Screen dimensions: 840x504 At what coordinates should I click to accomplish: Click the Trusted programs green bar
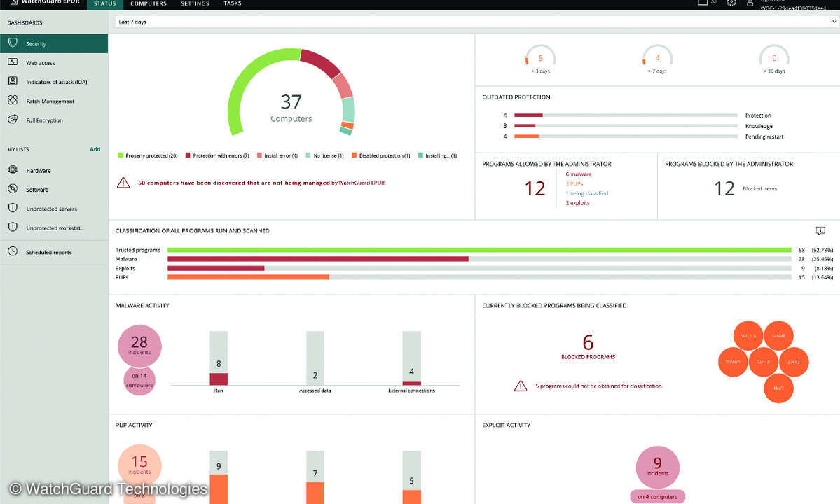tap(479, 250)
